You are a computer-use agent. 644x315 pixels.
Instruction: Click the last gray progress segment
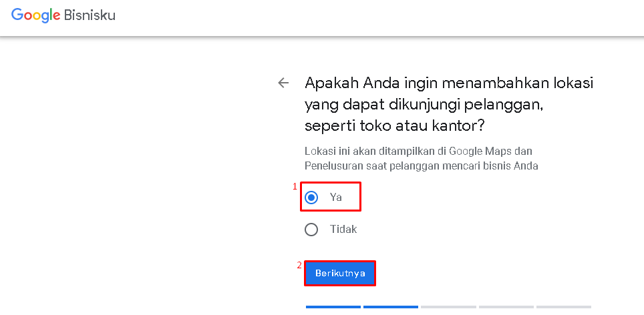pyautogui.click(x=564, y=307)
